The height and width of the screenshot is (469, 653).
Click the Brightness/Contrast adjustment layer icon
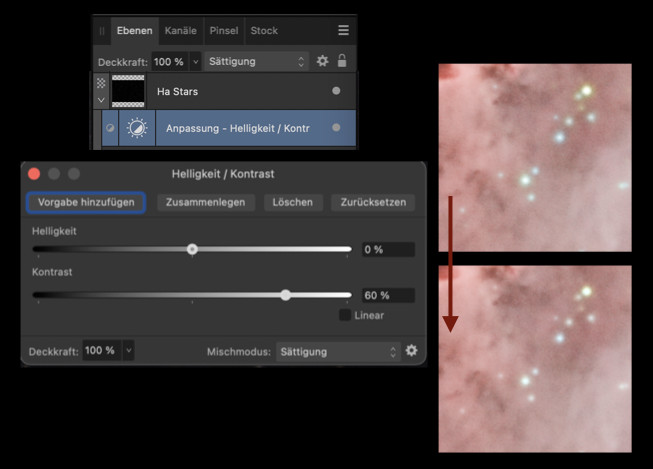[x=137, y=128]
